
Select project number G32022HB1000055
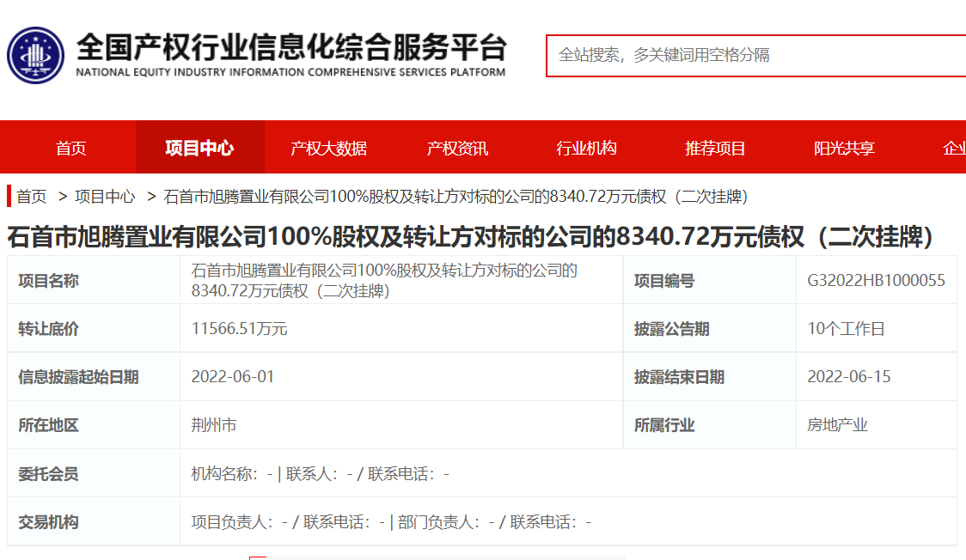pos(876,281)
